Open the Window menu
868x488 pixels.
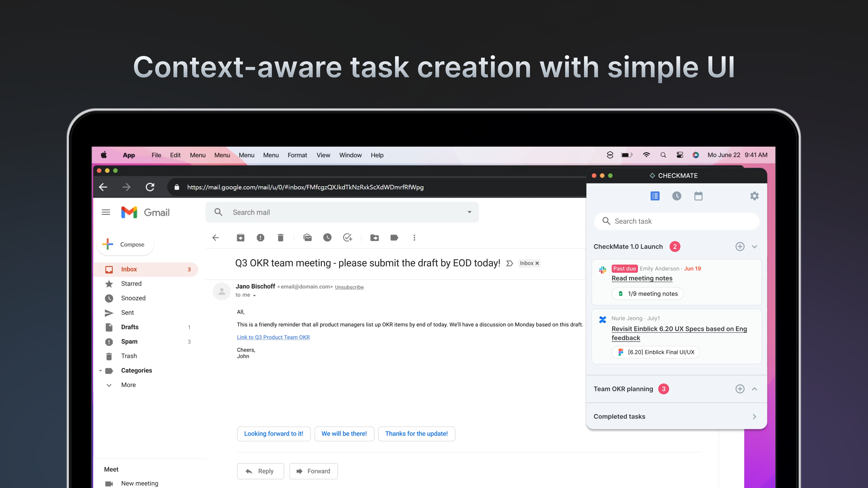(x=350, y=155)
